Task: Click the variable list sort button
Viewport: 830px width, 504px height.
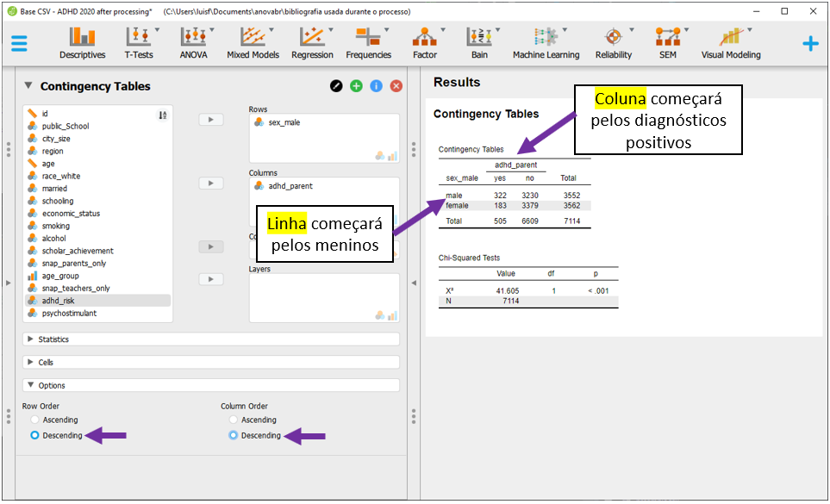Action: (x=163, y=115)
